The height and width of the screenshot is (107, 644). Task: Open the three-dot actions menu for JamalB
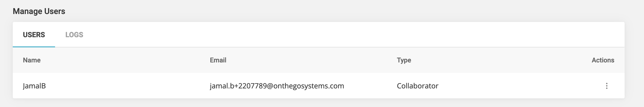tap(607, 86)
